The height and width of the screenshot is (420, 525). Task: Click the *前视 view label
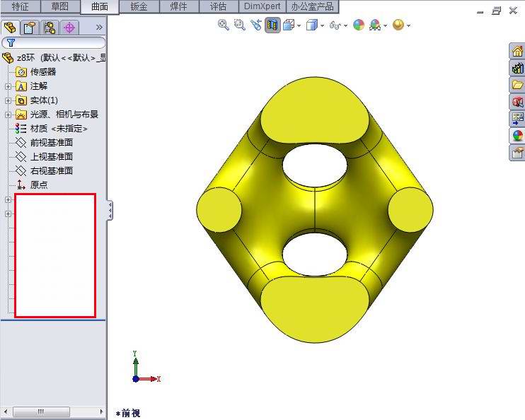tap(128, 414)
